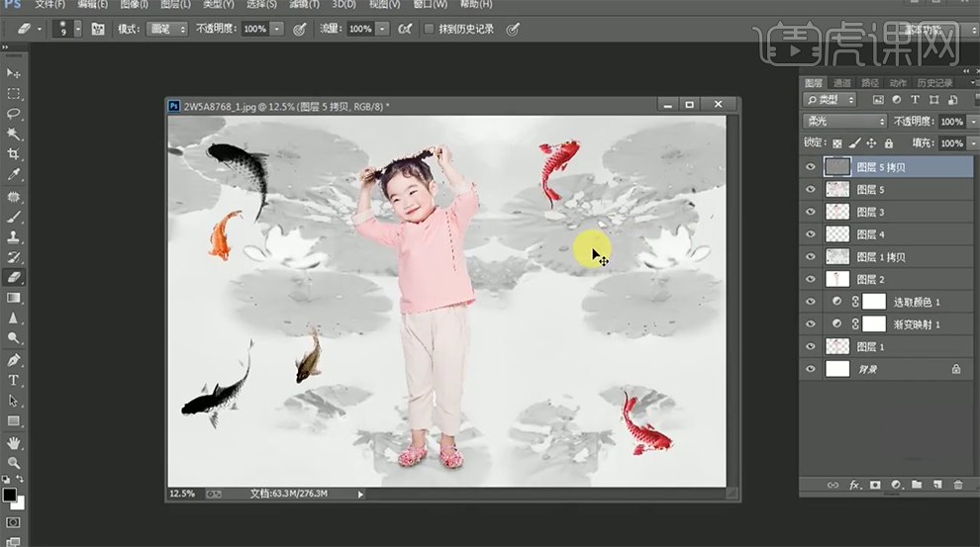Expand the eraser 模式 画笔 dropdown
The image size is (980, 547).
pos(166,30)
